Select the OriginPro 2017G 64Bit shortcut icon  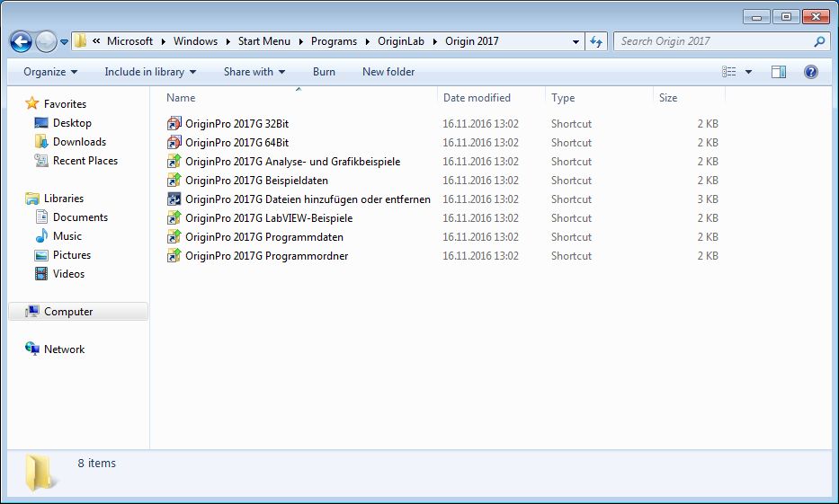(x=174, y=143)
